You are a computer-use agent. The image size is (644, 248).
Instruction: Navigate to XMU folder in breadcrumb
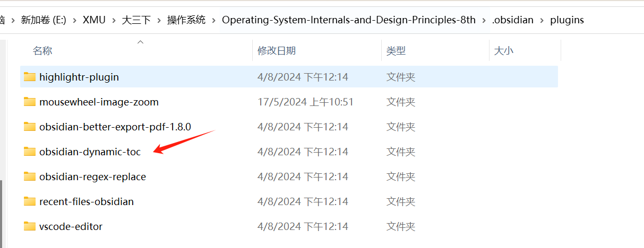point(94,20)
